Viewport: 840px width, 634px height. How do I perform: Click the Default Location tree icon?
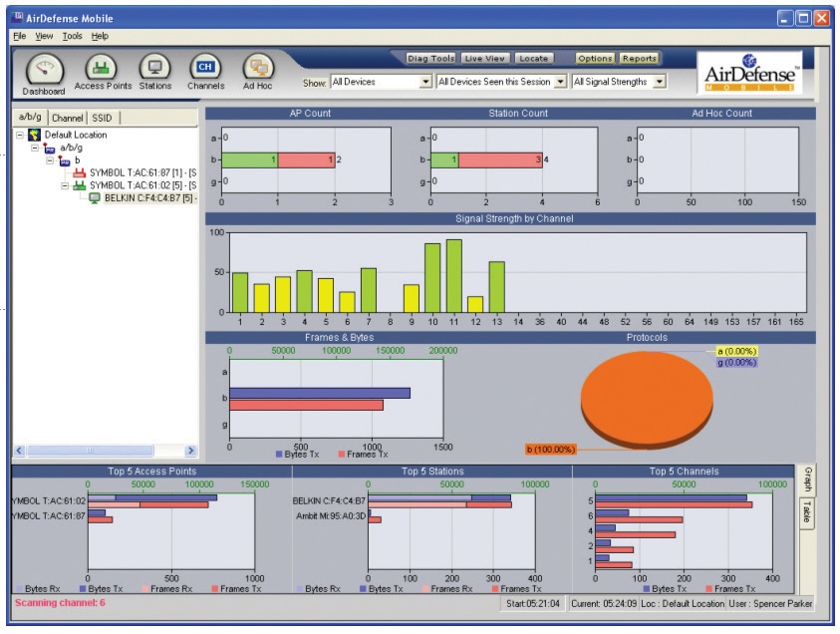(34, 135)
